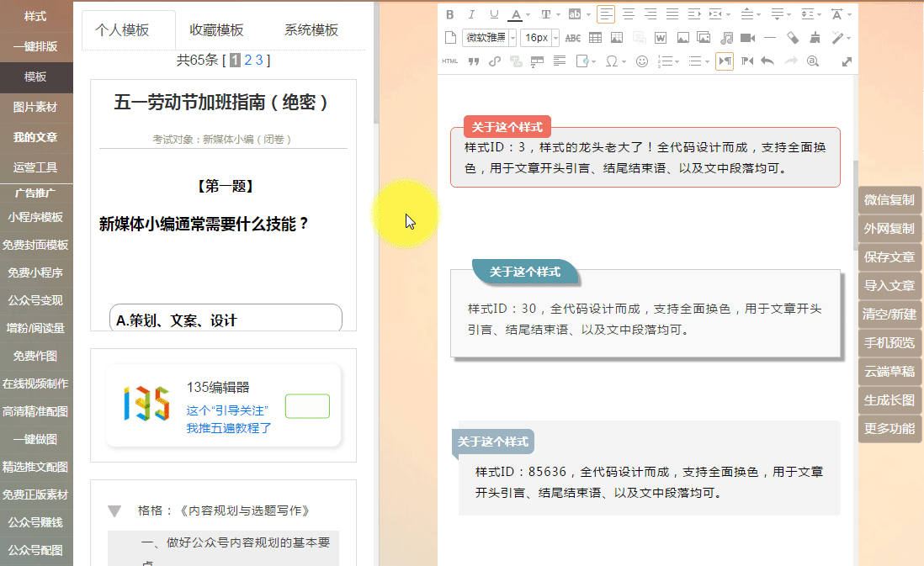Image resolution: width=924 pixels, height=566 pixels.
Task: Click the text background ab swatch
Action: pos(575,15)
